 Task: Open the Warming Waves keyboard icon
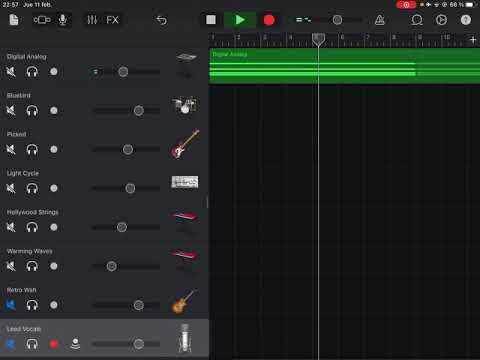click(185, 257)
